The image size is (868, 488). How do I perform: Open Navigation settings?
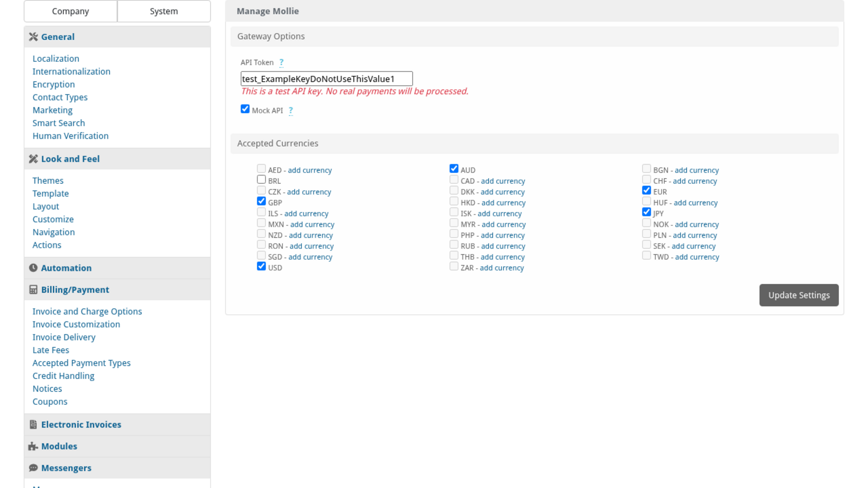(54, 232)
